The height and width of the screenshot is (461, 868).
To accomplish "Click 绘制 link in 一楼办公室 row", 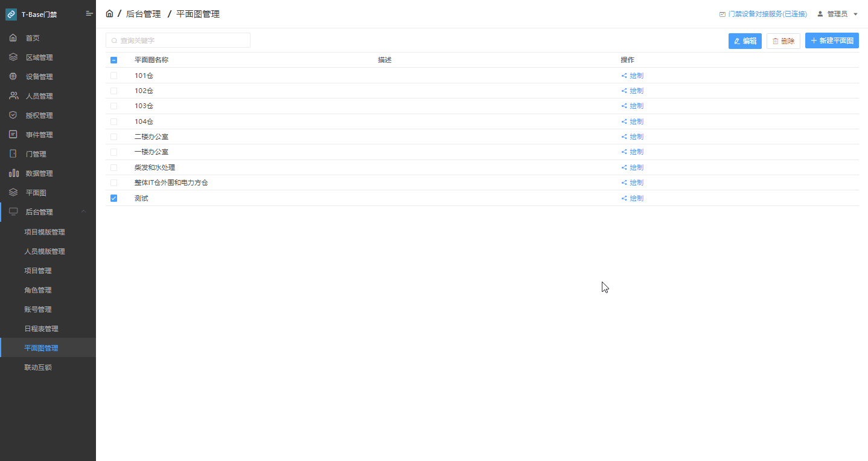I will point(636,152).
